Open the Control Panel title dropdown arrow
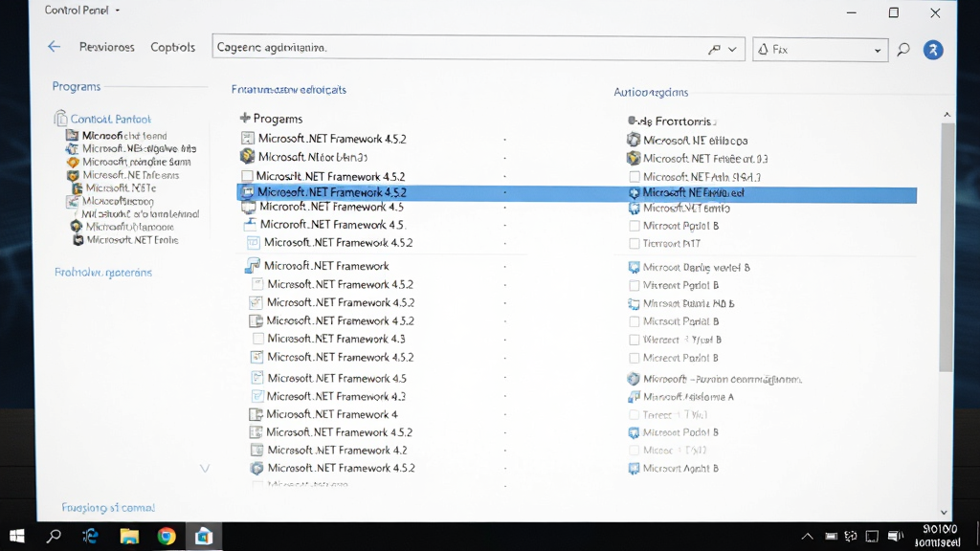The width and height of the screenshot is (980, 551). 118,11
